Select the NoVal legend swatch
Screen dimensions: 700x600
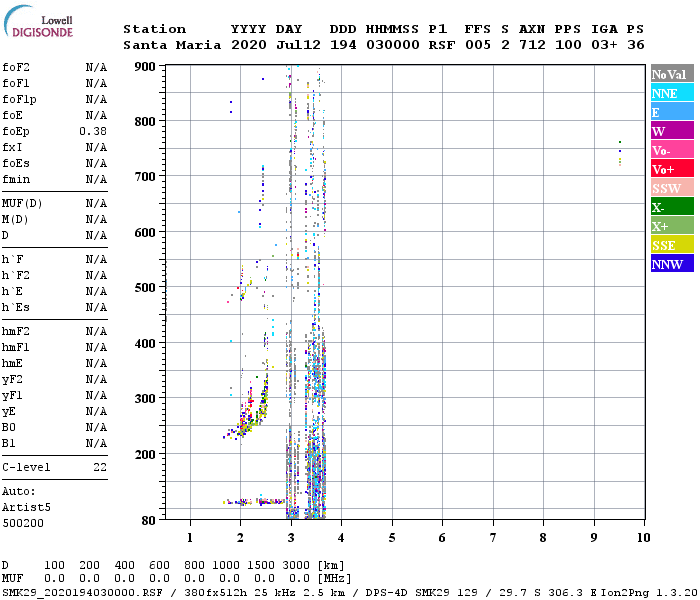(672, 74)
